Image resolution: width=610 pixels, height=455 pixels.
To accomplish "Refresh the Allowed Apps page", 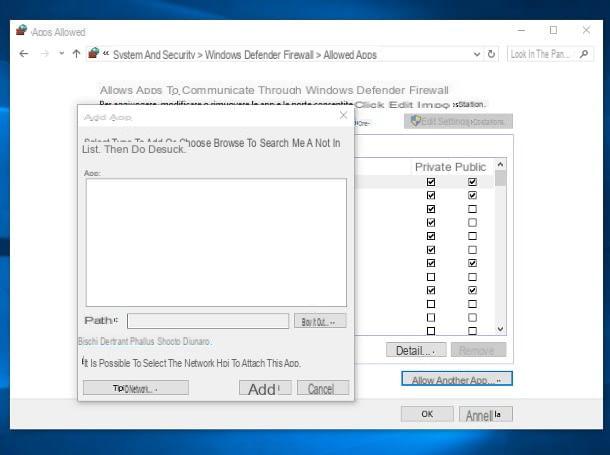I will point(491,54).
